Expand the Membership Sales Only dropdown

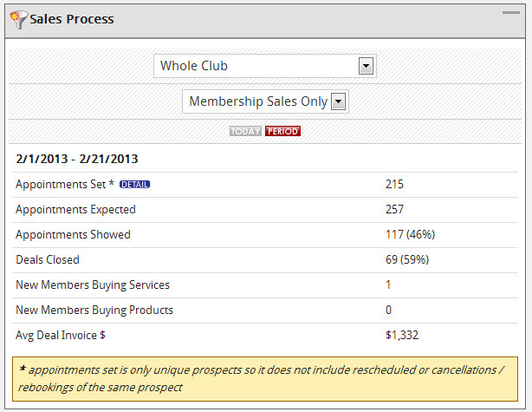click(x=339, y=101)
